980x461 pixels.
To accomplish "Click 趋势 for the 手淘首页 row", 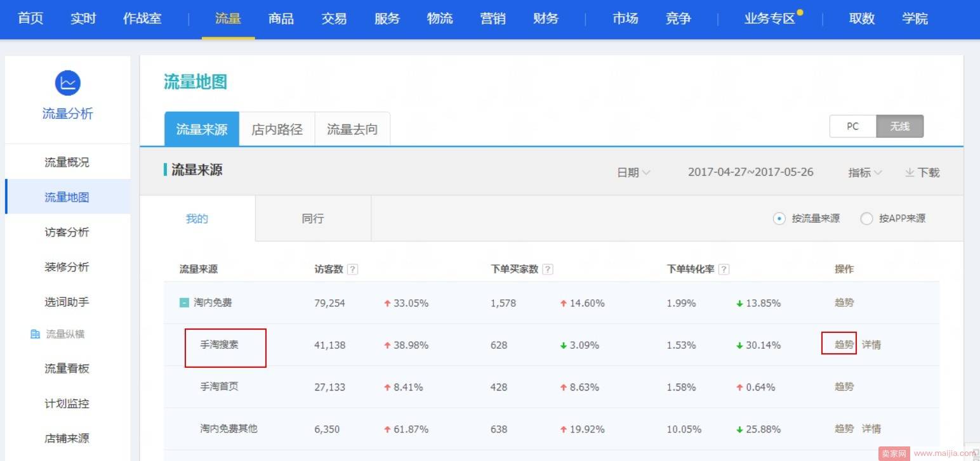I will tap(844, 387).
